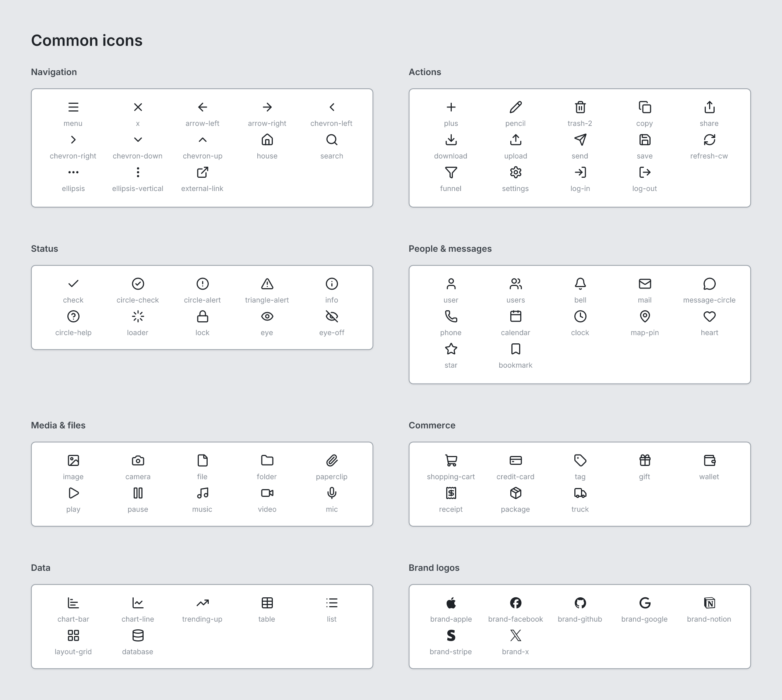The image size is (782, 700).
Task: Click the 'People & messages' section label
Action: (x=450, y=249)
